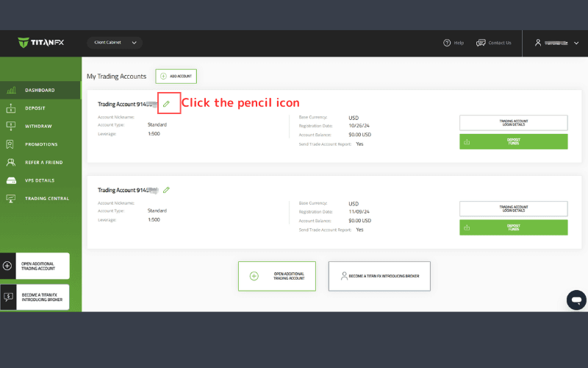The image size is (588, 368).
Task: Click Deposit Funds for the first account
Action: [513, 141]
